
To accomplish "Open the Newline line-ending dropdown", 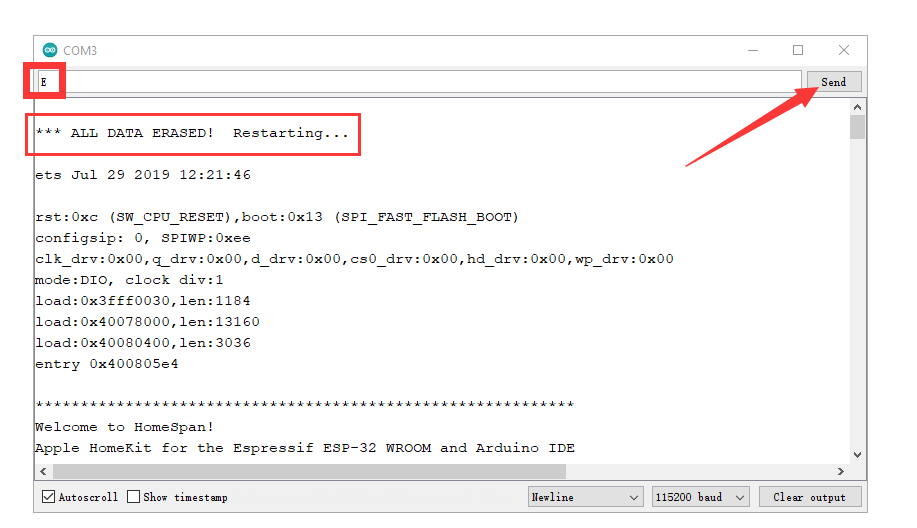I will [x=586, y=497].
